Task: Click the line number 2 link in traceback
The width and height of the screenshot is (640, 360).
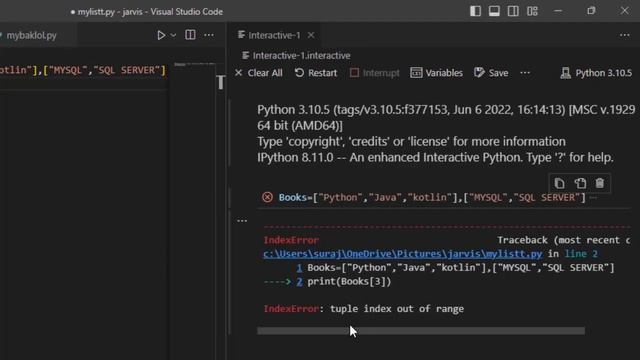Action: point(299,282)
